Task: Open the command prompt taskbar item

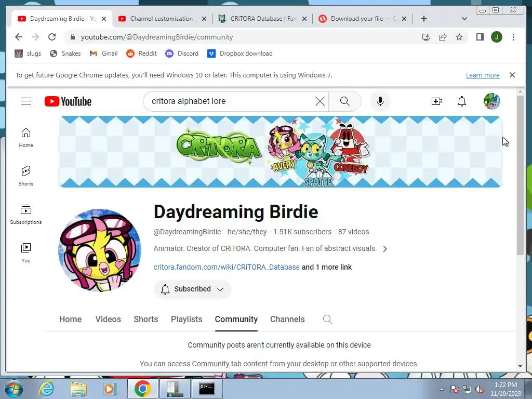Action: (x=207, y=389)
